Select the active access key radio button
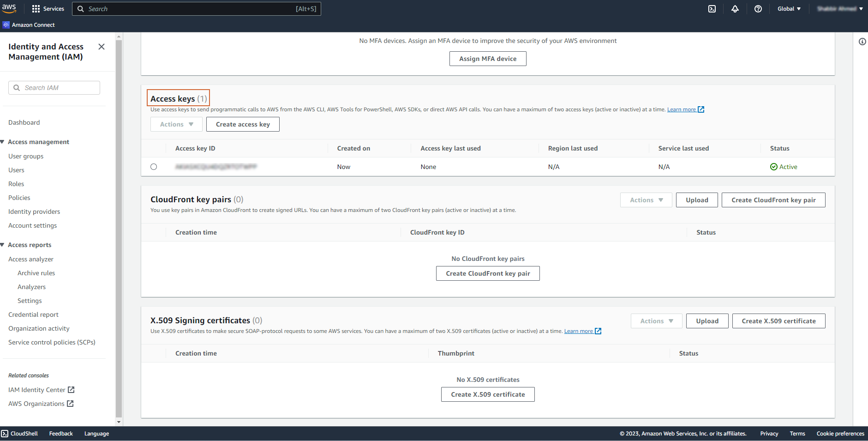This screenshot has width=868, height=441. click(x=154, y=167)
